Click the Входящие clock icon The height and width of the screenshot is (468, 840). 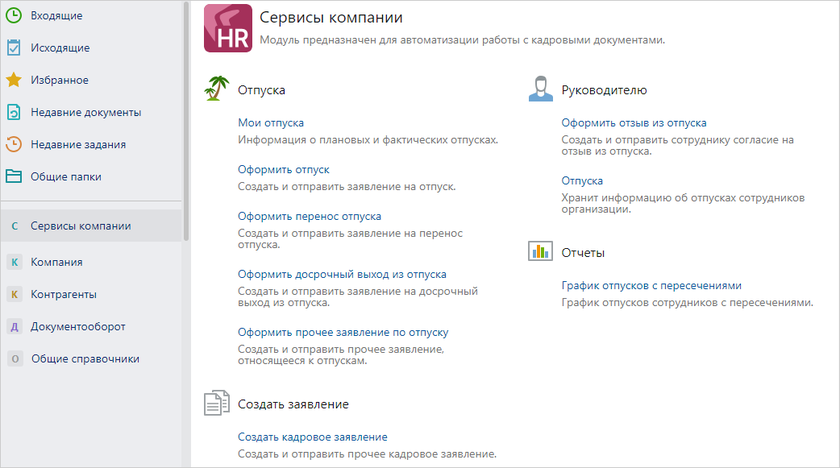point(14,15)
